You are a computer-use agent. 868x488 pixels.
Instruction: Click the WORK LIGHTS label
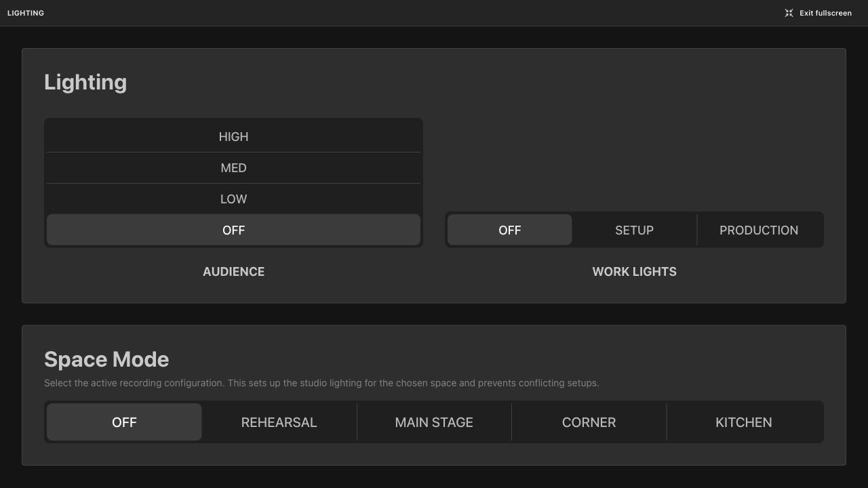click(x=634, y=272)
